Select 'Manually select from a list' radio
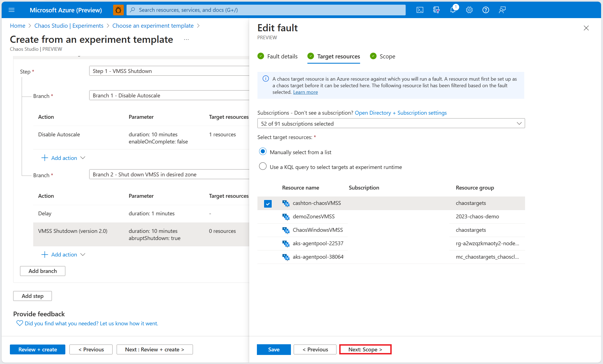The width and height of the screenshot is (603, 364). (x=263, y=151)
